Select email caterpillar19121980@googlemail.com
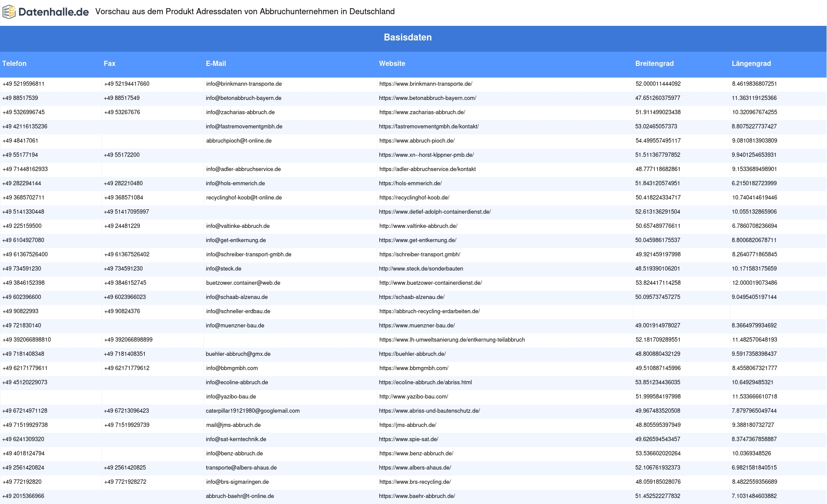The height and width of the screenshot is (504, 827). (x=253, y=411)
